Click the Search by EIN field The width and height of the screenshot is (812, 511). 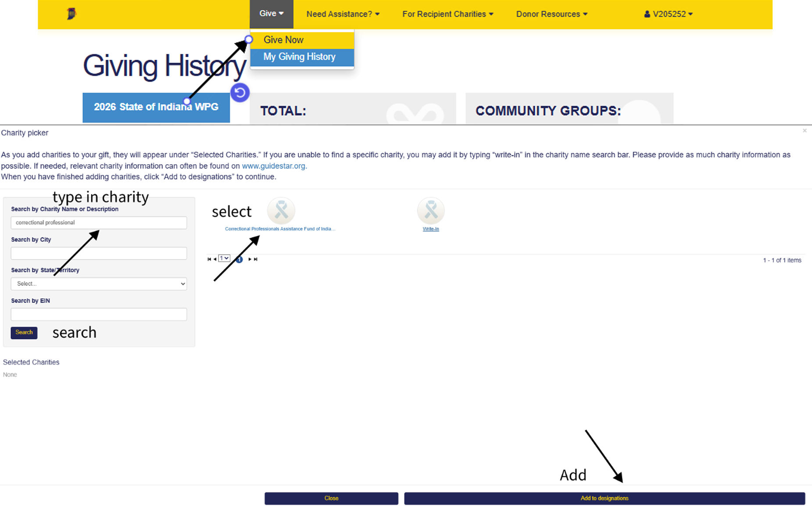[99, 314]
